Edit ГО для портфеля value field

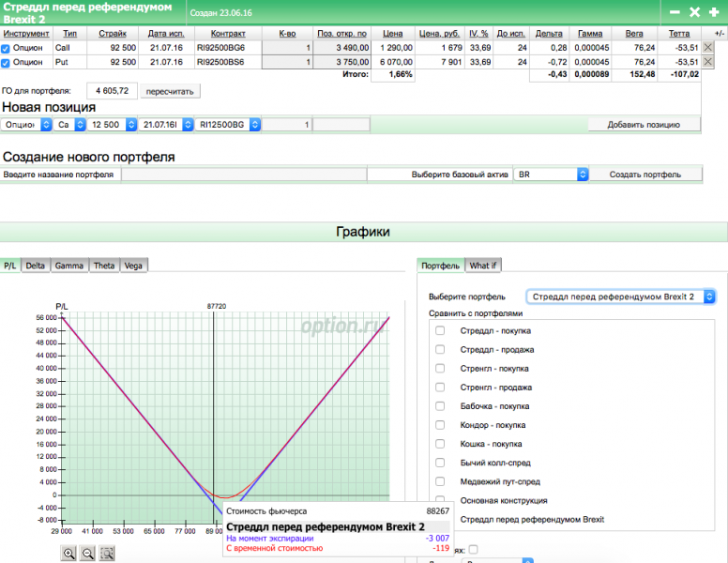click(x=112, y=91)
